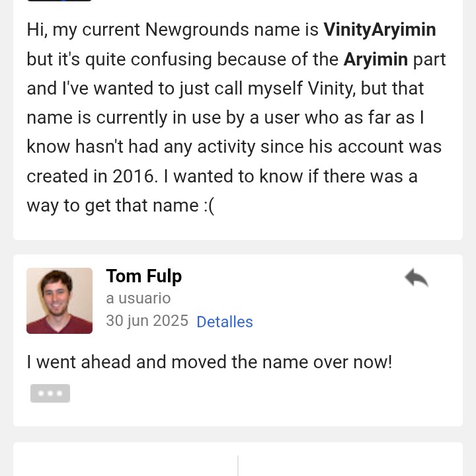Click the vertical divider in bottom card
The height and width of the screenshot is (476, 476).
click(238, 465)
